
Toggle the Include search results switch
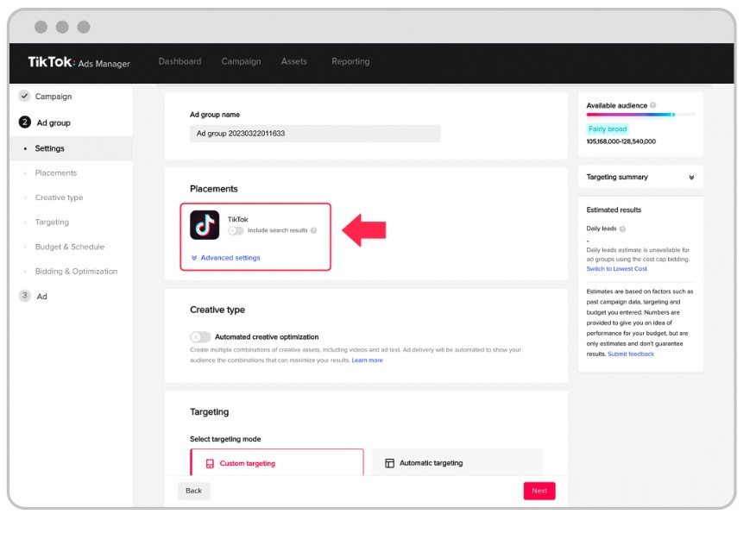pos(236,230)
